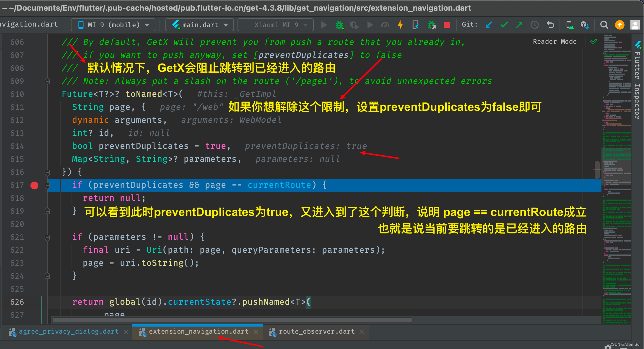This screenshot has width=644, height=349.
Task: Click inspections green checkmark widget
Action: click(x=593, y=42)
